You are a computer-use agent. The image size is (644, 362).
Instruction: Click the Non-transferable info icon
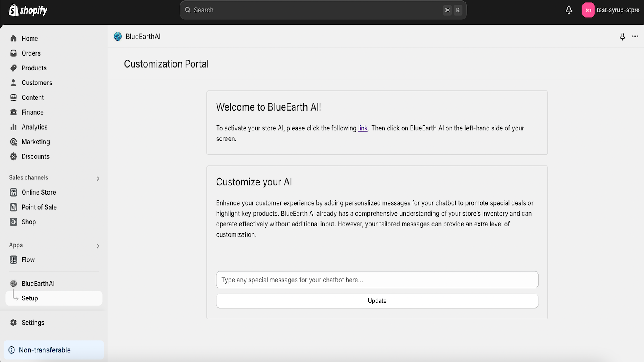12,350
